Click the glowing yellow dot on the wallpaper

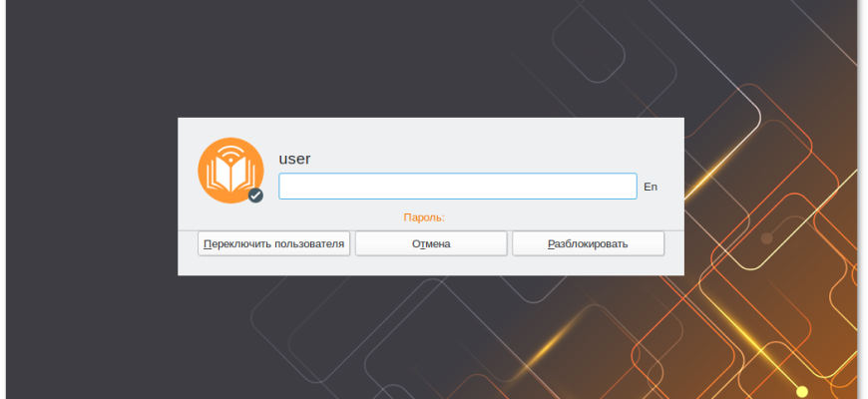tap(801, 389)
